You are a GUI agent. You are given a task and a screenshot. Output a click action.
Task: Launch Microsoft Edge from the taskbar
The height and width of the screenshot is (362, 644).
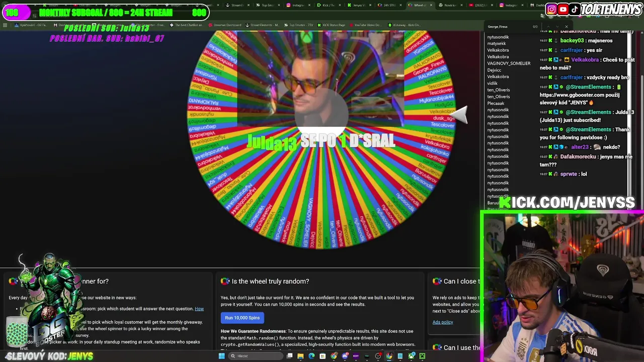[311, 356]
